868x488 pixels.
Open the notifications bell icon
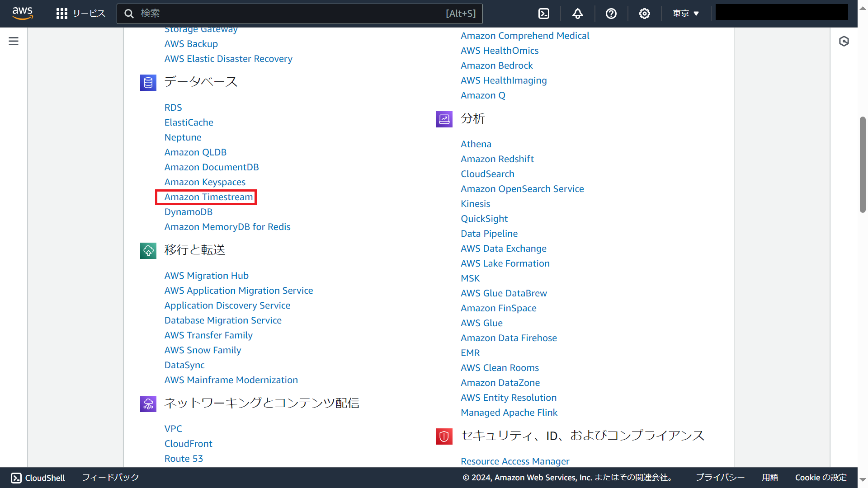coord(577,14)
